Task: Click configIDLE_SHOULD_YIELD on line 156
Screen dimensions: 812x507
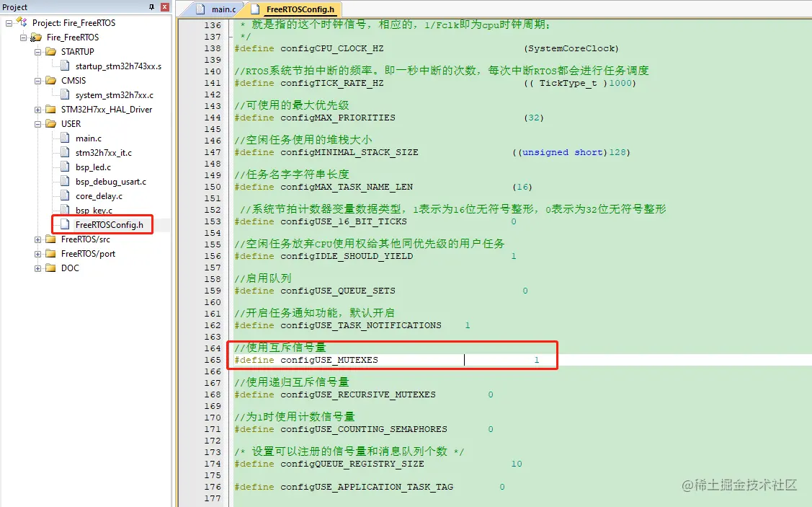Action: click(347, 256)
